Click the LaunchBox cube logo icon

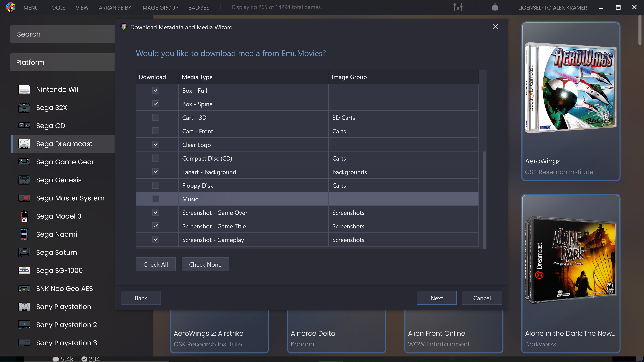click(11, 7)
